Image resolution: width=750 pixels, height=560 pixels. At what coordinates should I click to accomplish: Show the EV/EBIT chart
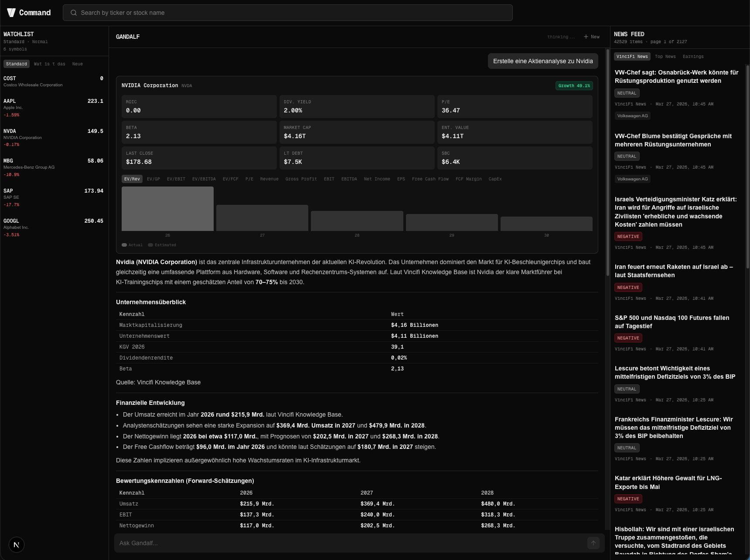click(176, 179)
